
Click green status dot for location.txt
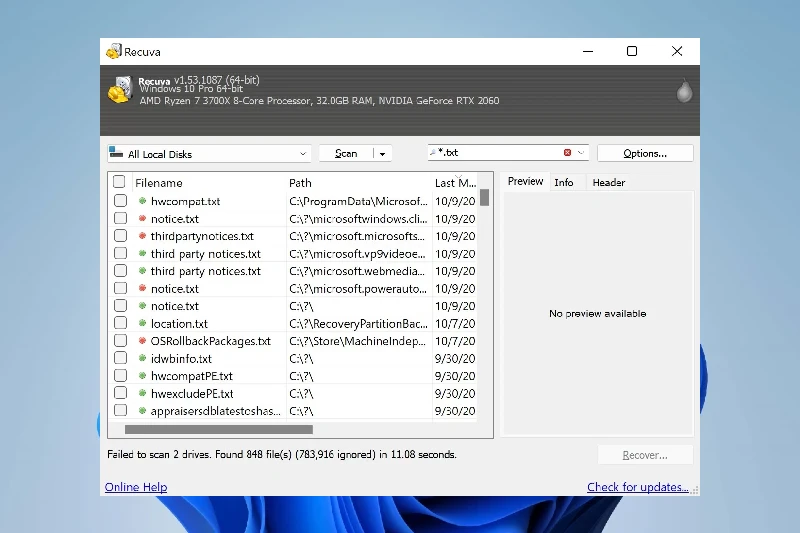142,323
